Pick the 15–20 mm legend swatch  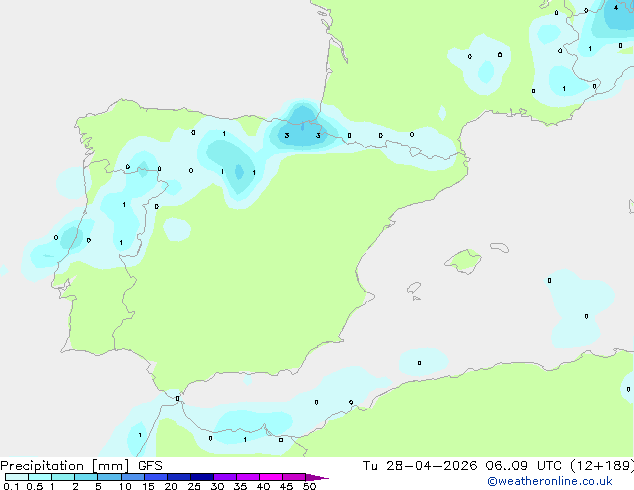click(x=156, y=477)
